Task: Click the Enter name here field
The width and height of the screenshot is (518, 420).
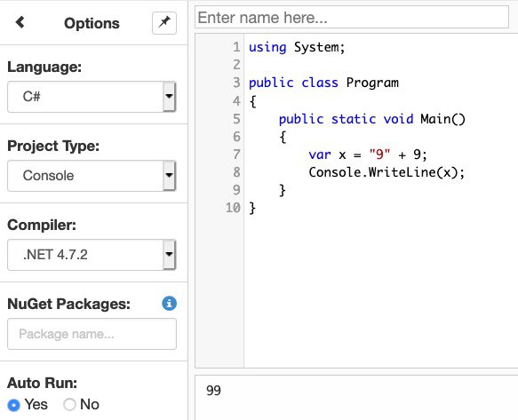Action: pyautogui.click(x=352, y=17)
